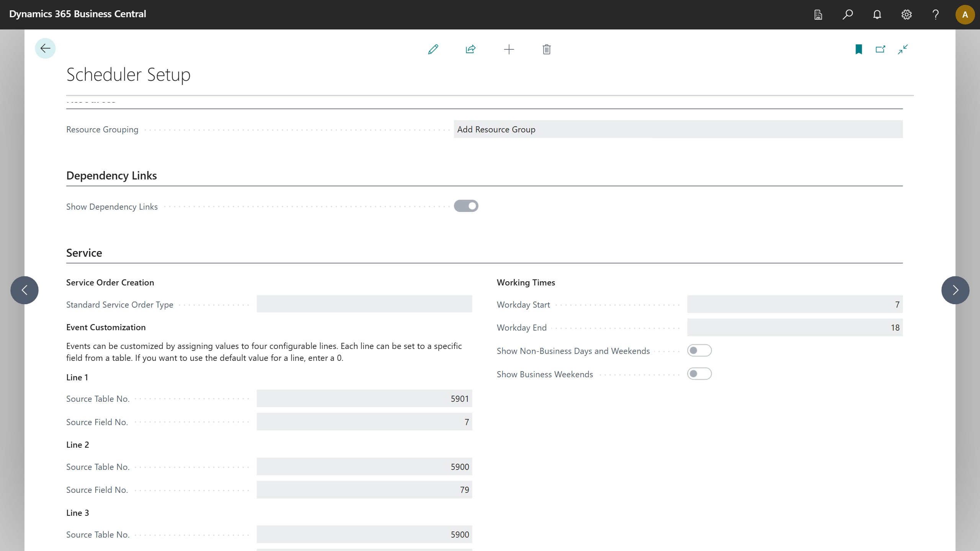The image size is (980, 551).
Task: Go back with the arrow button
Action: point(45,48)
